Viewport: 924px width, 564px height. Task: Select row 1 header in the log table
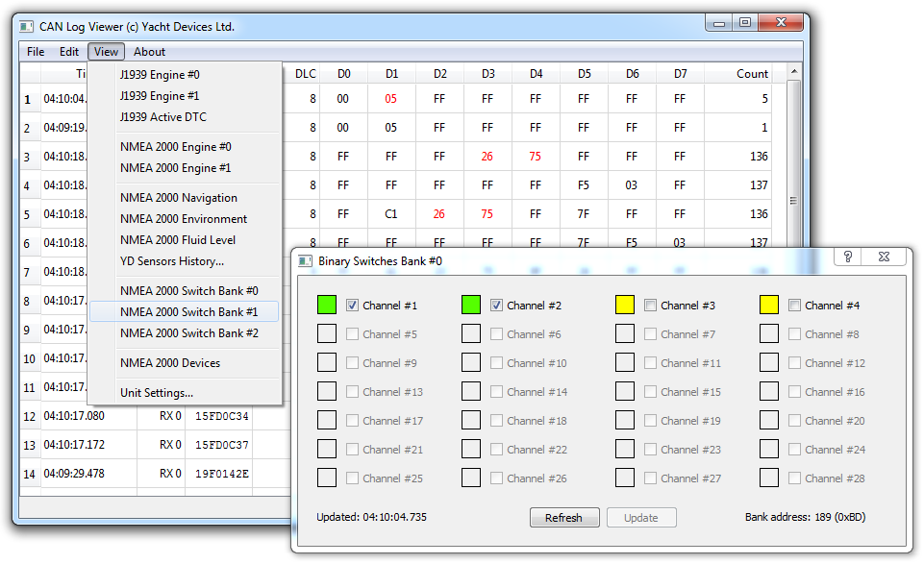pos(28,100)
